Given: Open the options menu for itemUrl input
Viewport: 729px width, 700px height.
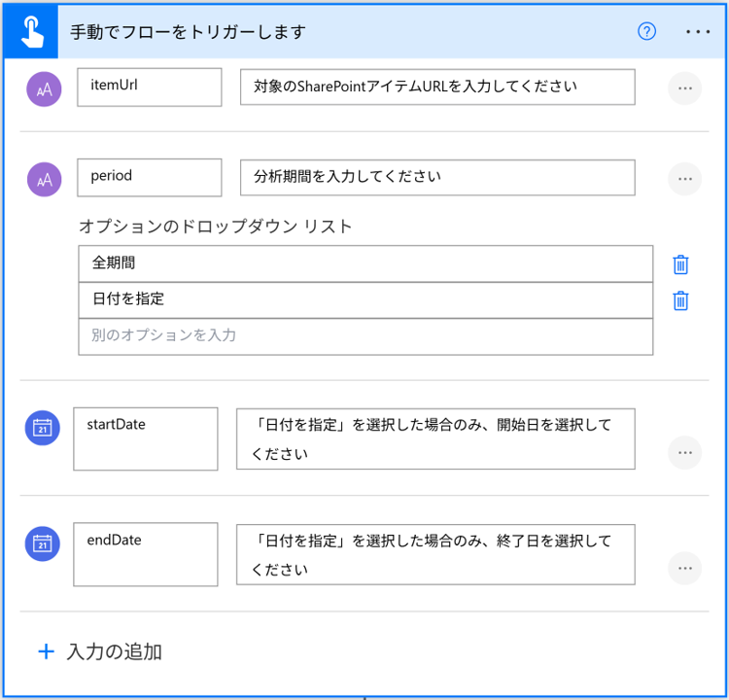Looking at the screenshot, I should tap(684, 88).
